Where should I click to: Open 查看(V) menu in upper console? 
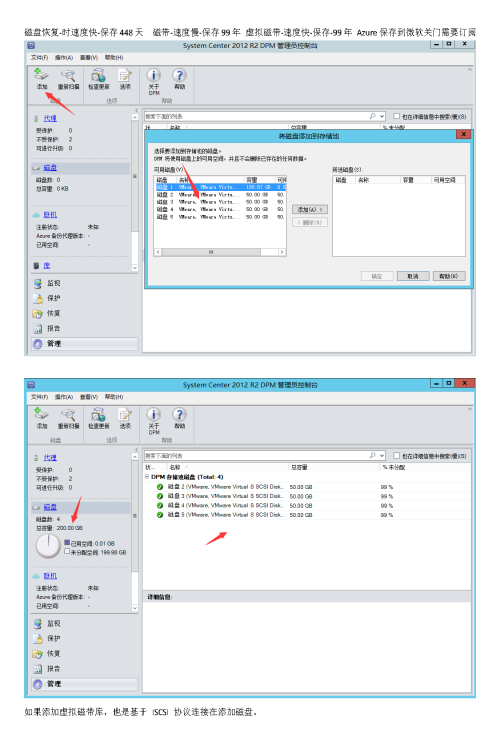[88, 57]
